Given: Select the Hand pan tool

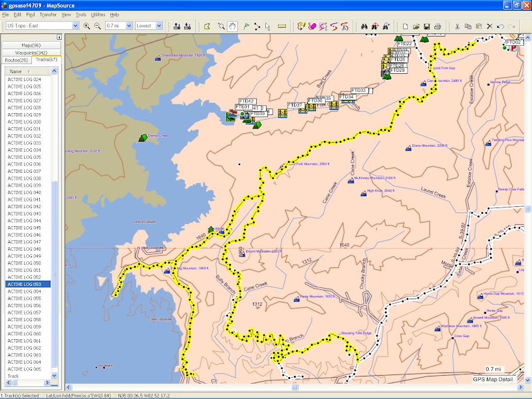Looking at the screenshot, I should pos(232,26).
